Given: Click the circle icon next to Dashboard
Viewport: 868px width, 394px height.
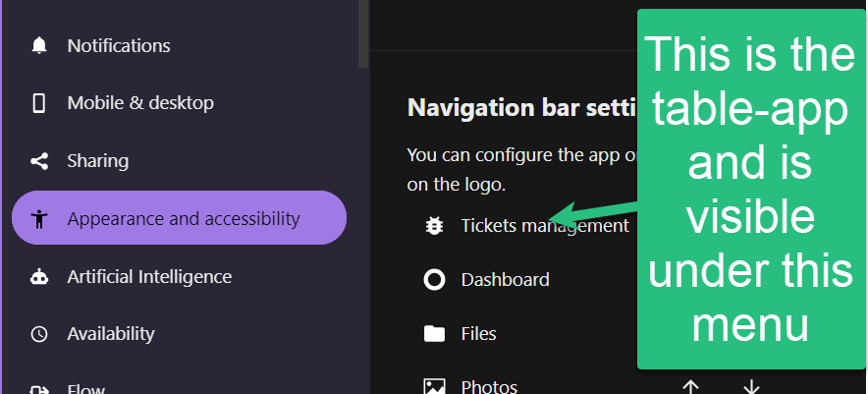Looking at the screenshot, I should pos(434,280).
